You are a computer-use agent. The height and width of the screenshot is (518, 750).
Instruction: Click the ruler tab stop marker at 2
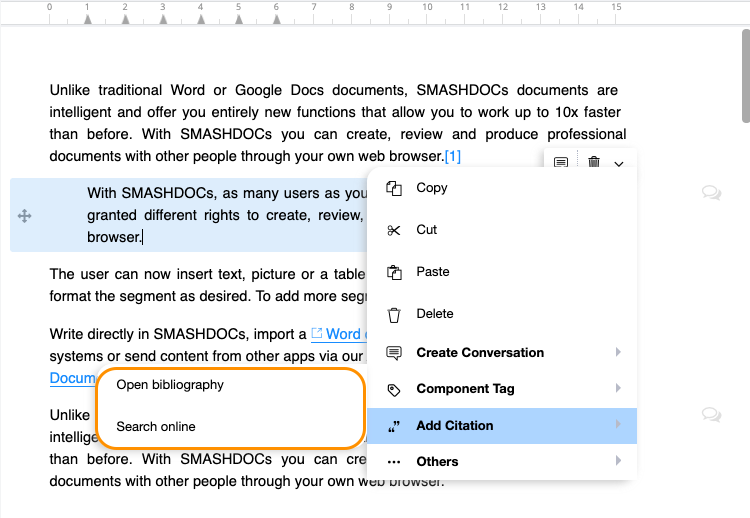pyautogui.click(x=125, y=20)
